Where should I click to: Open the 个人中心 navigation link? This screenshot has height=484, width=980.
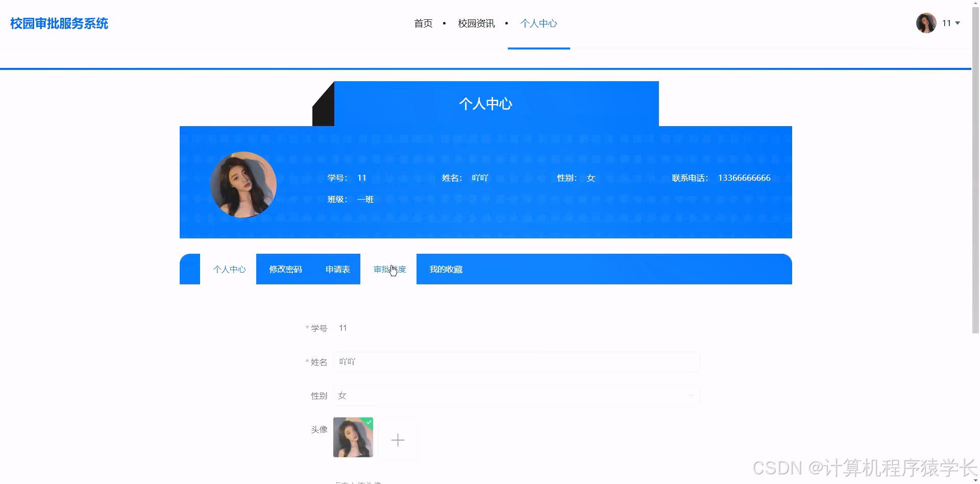coord(538,23)
